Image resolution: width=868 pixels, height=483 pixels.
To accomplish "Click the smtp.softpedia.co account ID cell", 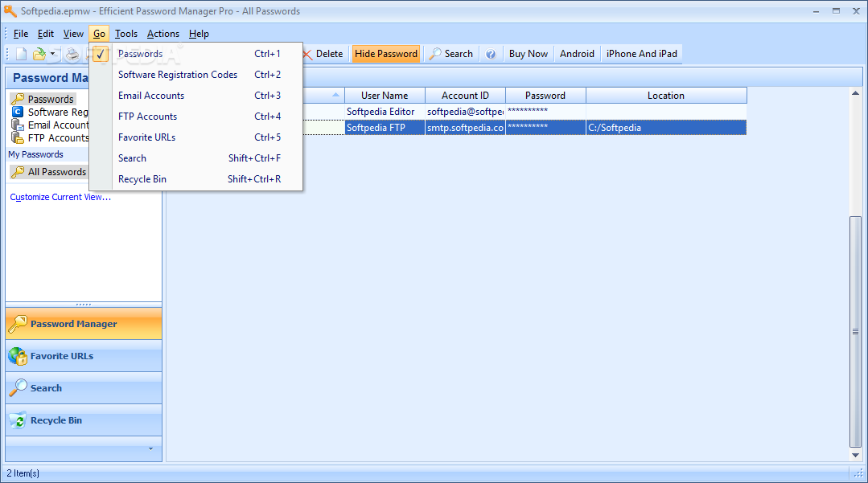I will click(465, 128).
